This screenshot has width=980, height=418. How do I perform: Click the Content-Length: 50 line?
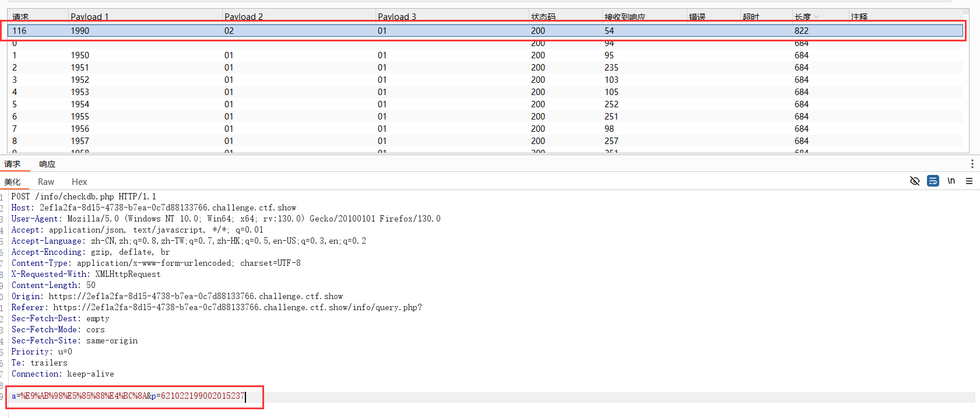coord(54,285)
